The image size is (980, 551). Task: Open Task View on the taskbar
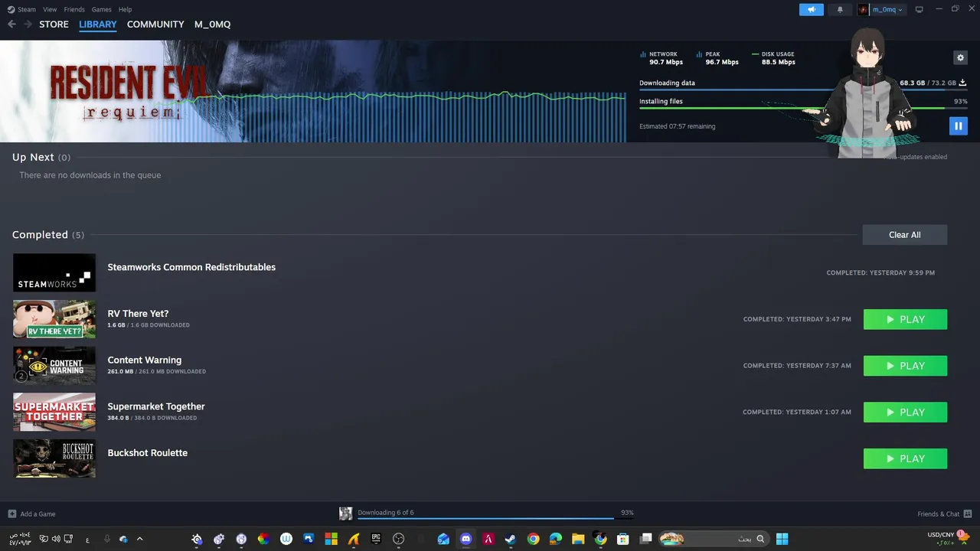click(646, 539)
